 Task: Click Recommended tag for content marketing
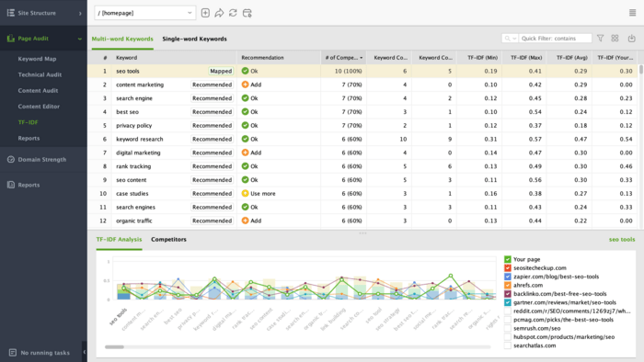[212, 85]
